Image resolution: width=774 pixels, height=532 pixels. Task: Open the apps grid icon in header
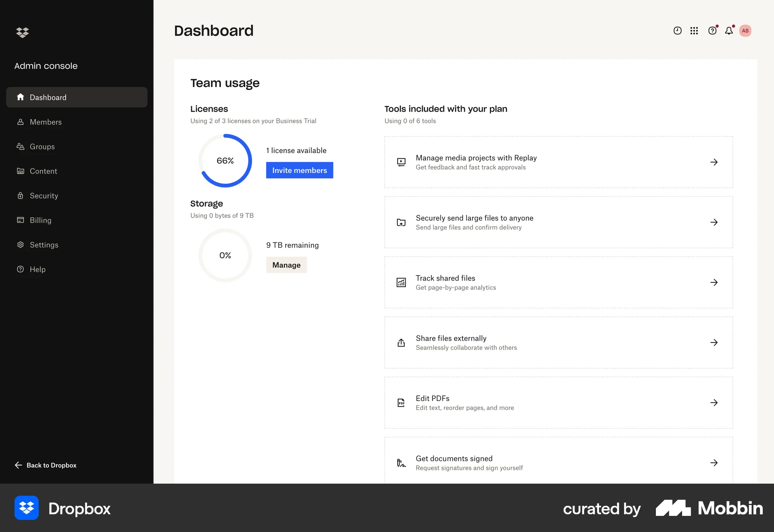point(694,30)
